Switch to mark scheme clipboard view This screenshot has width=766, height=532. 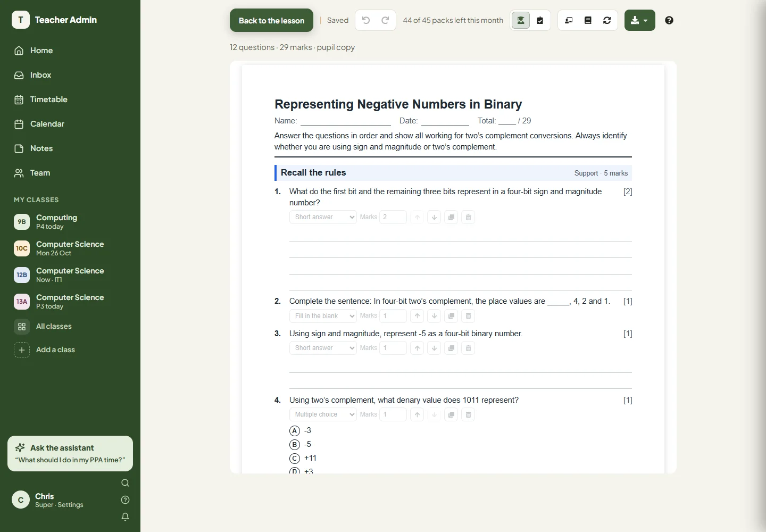[540, 20]
